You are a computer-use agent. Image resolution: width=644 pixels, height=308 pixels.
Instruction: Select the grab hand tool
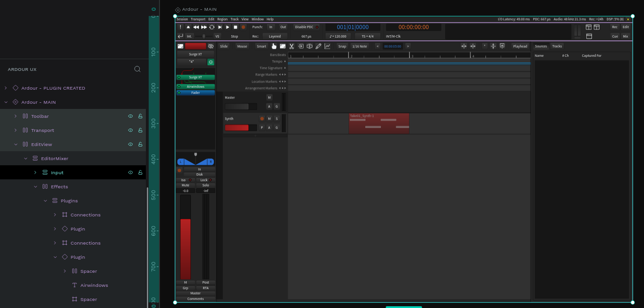(x=274, y=46)
